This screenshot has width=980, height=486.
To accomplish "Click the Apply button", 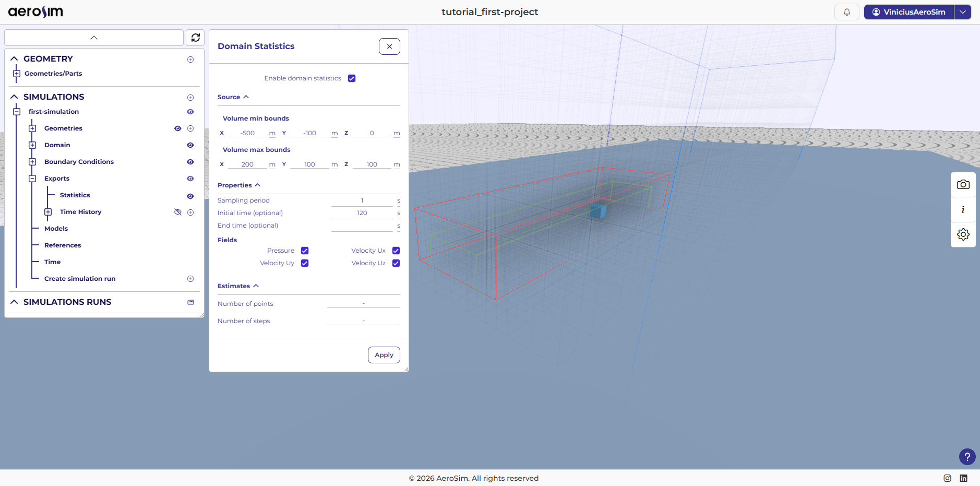I will coord(384,355).
